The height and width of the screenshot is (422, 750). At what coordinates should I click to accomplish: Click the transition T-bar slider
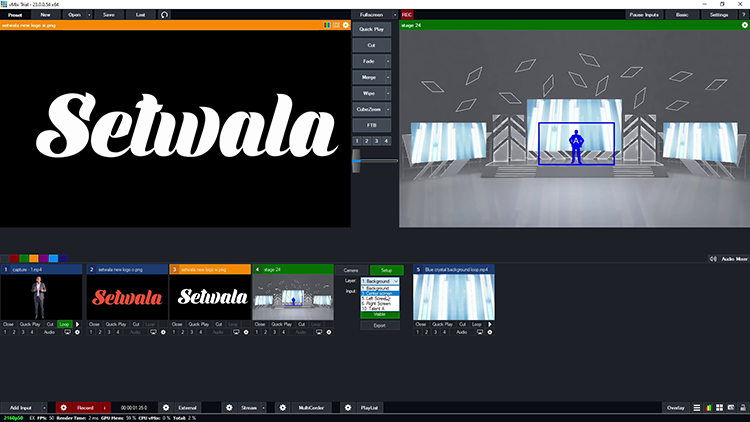(x=354, y=162)
